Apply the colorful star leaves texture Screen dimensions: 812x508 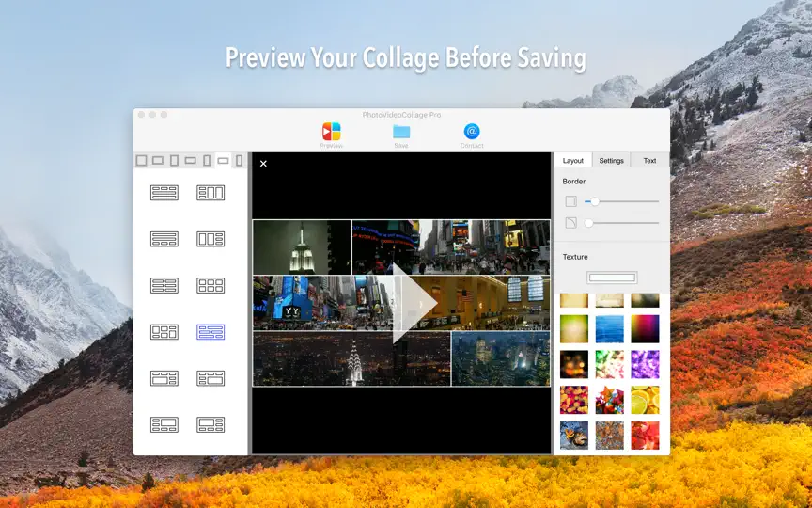click(x=610, y=400)
